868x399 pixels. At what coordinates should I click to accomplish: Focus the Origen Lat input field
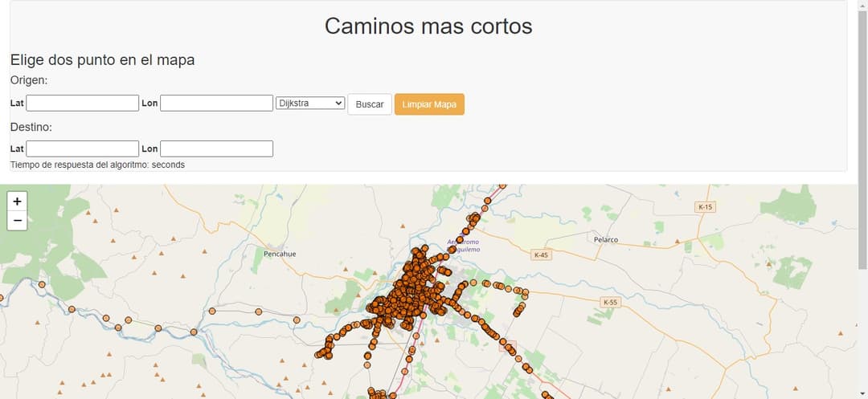(83, 104)
